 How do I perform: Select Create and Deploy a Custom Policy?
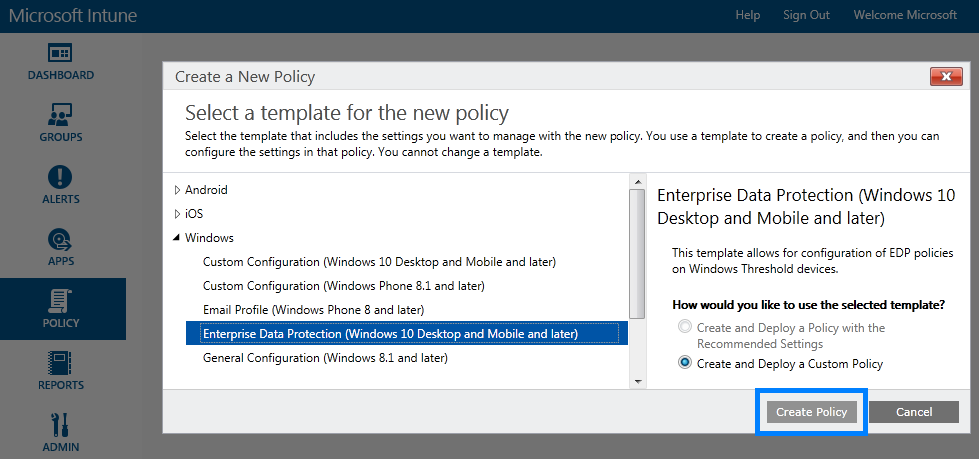[685, 363]
